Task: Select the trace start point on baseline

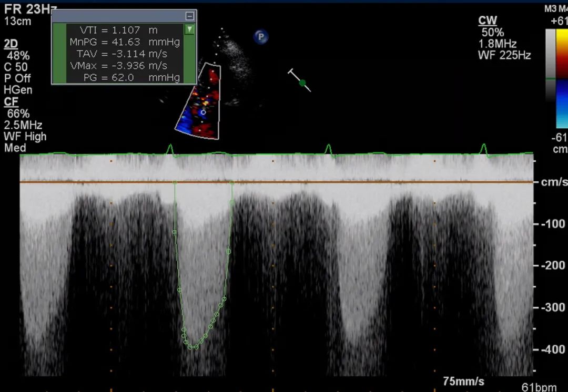Action: tap(175, 182)
